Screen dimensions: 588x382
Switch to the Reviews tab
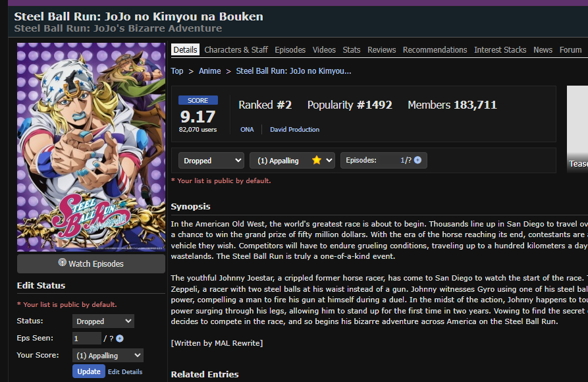(381, 50)
